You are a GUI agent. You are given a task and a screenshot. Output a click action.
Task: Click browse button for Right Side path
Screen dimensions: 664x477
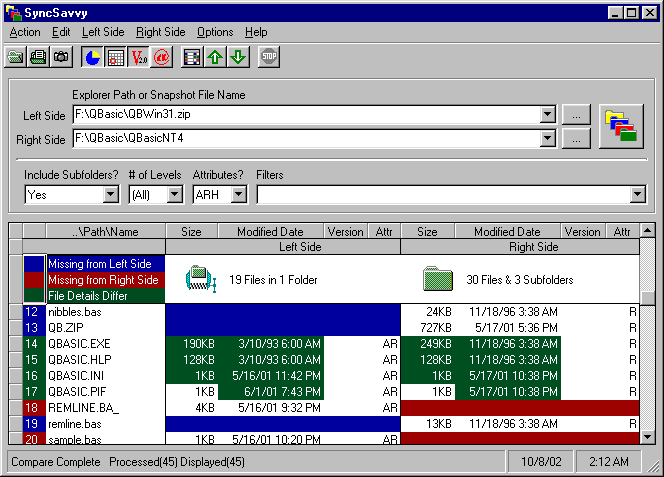[x=576, y=139]
